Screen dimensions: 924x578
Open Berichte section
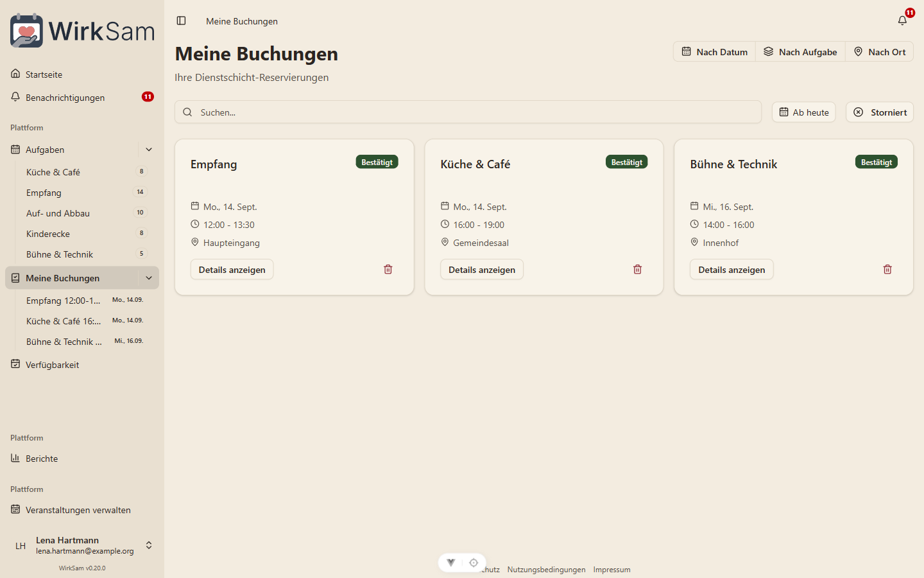[x=82, y=459]
